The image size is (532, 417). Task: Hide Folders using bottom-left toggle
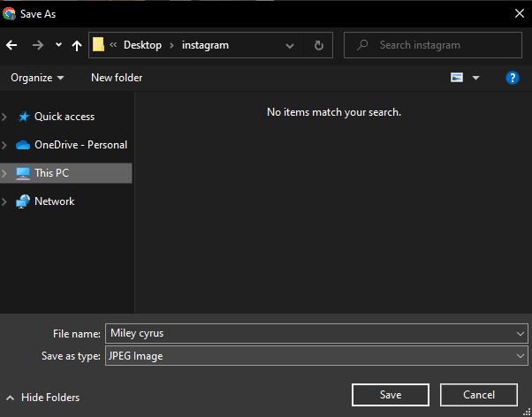[42, 398]
